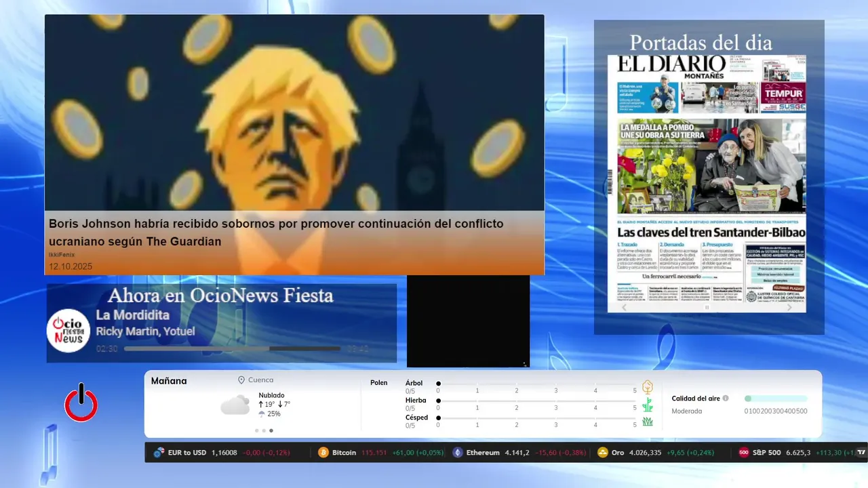Click the 4.026,335 Oro price
868x488 pixels.
646,453
